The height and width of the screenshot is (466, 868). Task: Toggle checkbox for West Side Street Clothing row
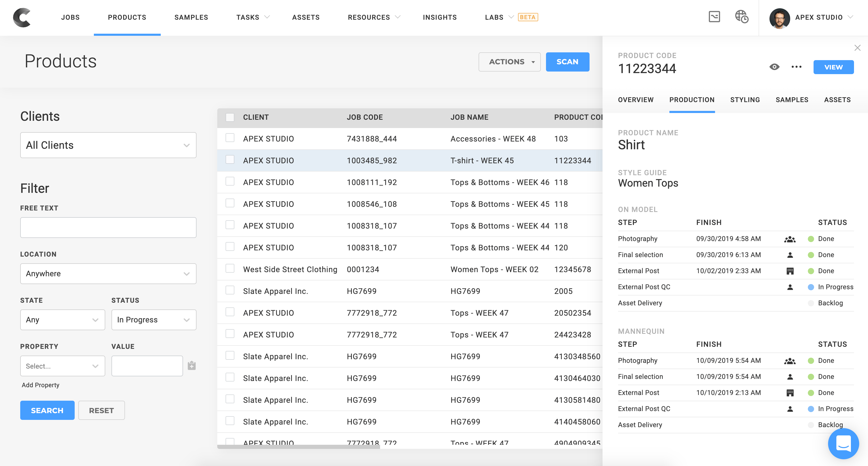(230, 269)
